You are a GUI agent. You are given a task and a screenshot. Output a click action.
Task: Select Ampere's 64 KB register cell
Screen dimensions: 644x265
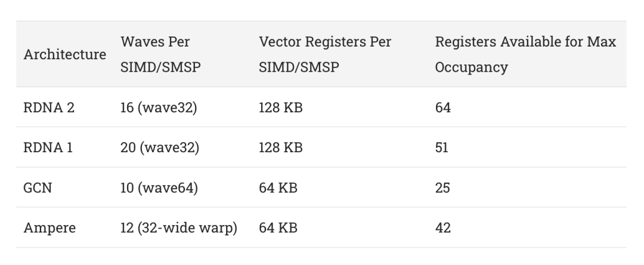(x=278, y=227)
